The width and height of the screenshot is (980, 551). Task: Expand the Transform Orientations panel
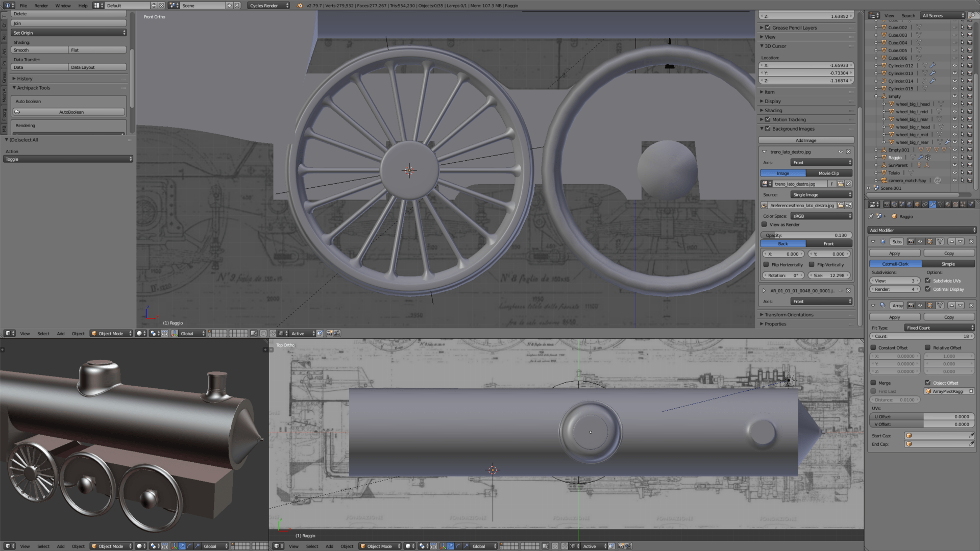(x=789, y=315)
